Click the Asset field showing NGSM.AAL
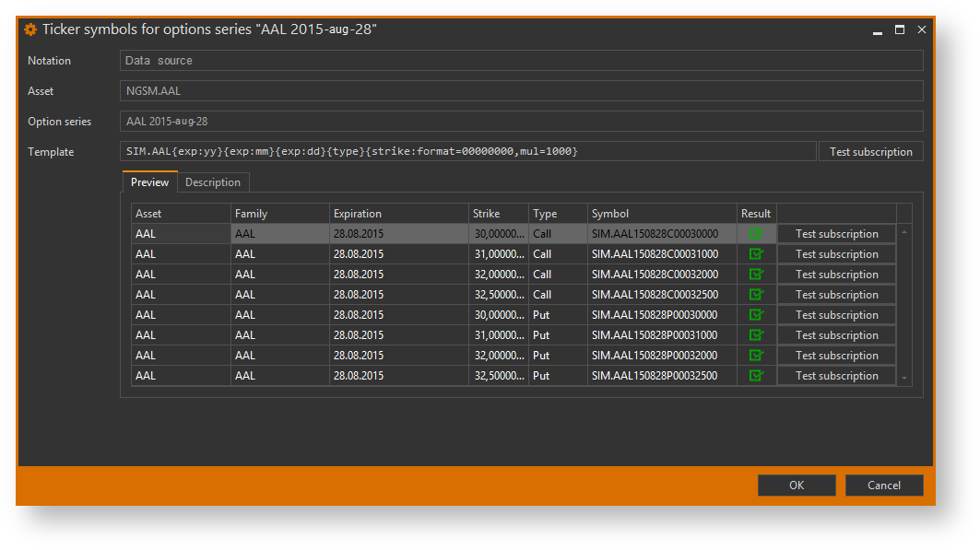Viewport: 980px width, 550px height. pos(521,90)
